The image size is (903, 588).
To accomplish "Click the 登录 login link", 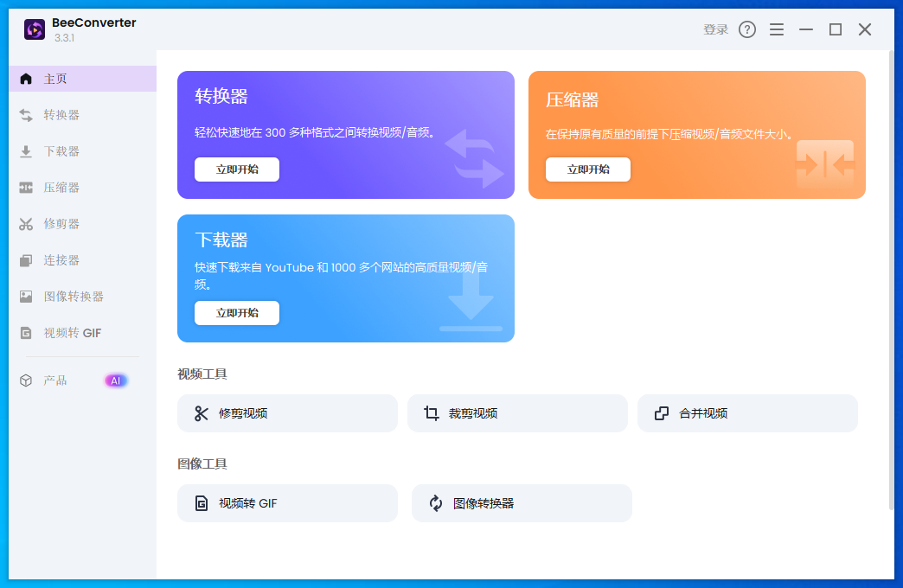I will 716,29.
